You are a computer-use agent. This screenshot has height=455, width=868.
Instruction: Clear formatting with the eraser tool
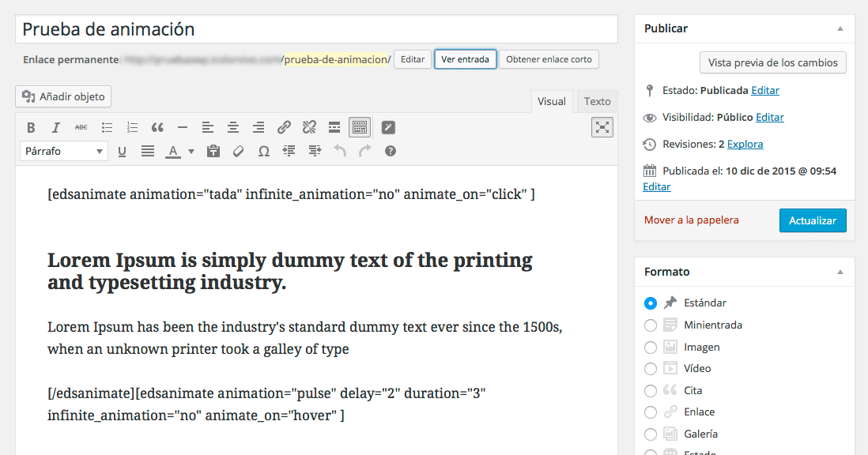pos(239,150)
